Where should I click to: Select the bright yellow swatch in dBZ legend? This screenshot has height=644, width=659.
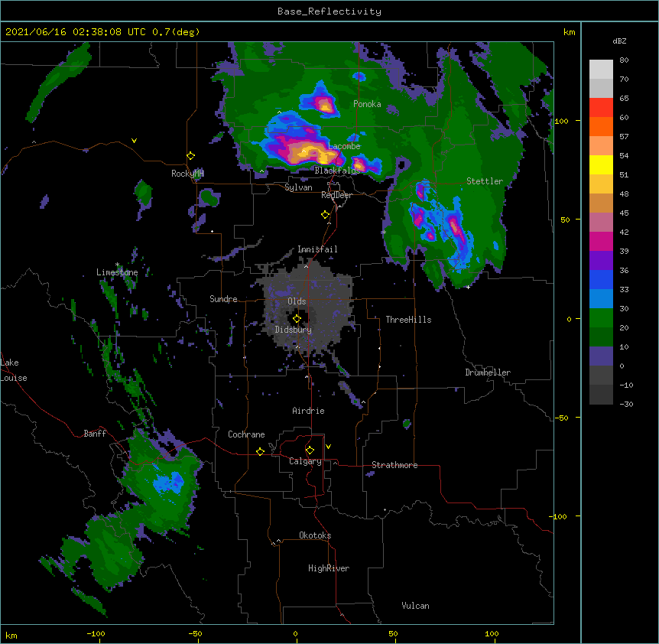601,164
